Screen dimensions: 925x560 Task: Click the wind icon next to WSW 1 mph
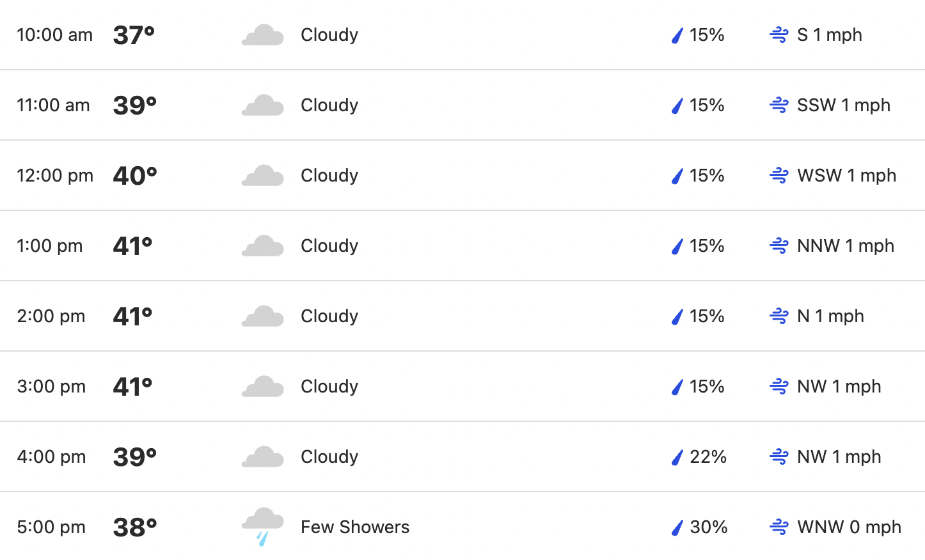(779, 175)
